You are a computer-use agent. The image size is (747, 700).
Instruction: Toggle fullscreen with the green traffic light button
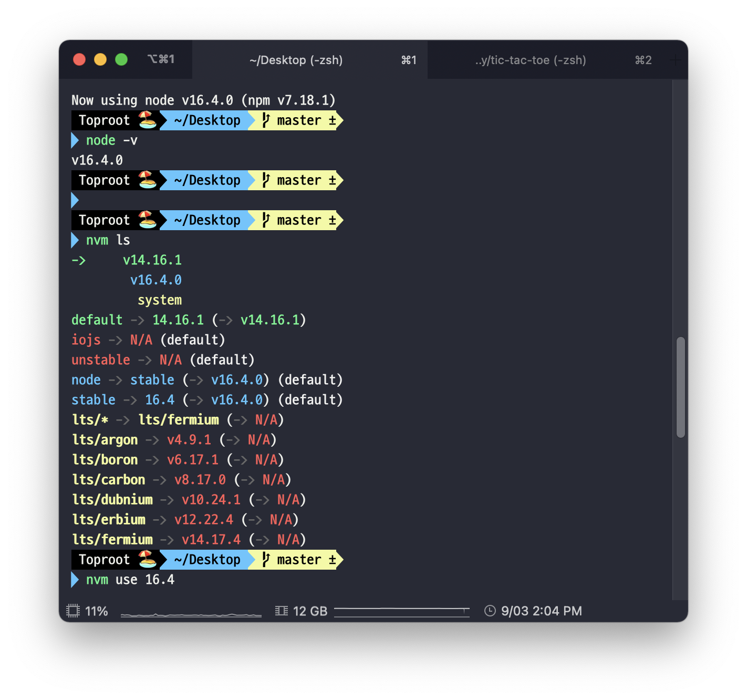[x=121, y=59]
